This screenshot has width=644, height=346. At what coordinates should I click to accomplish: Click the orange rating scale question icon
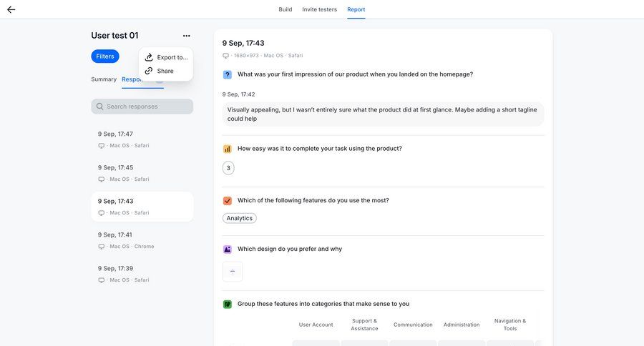(x=228, y=149)
